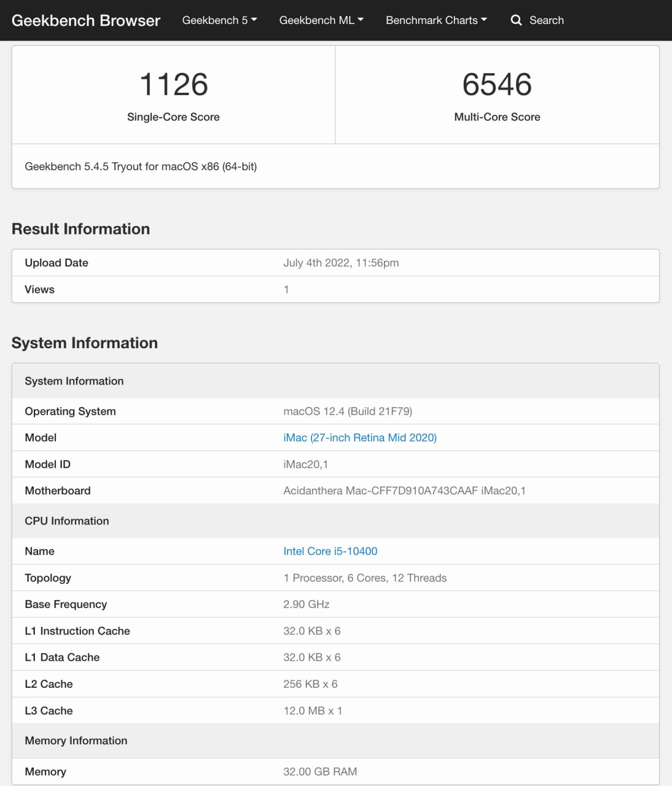The height and width of the screenshot is (786, 672).
Task: Click the Memory Information section header
Action: click(335, 741)
